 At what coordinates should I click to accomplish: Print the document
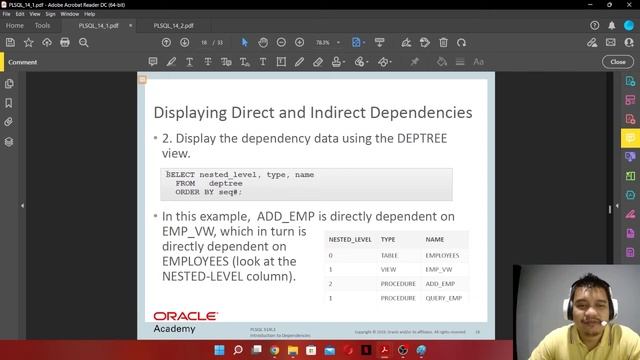coord(65,42)
